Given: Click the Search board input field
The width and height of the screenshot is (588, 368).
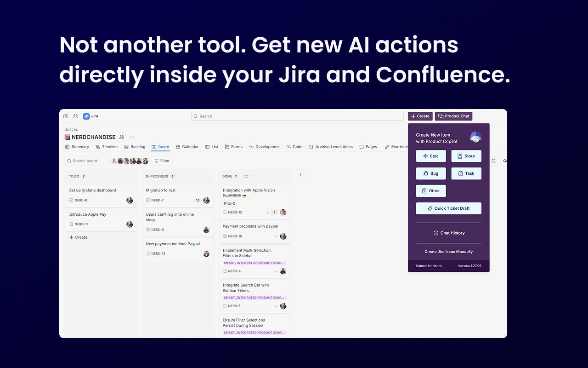Looking at the screenshot, I should [x=86, y=161].
